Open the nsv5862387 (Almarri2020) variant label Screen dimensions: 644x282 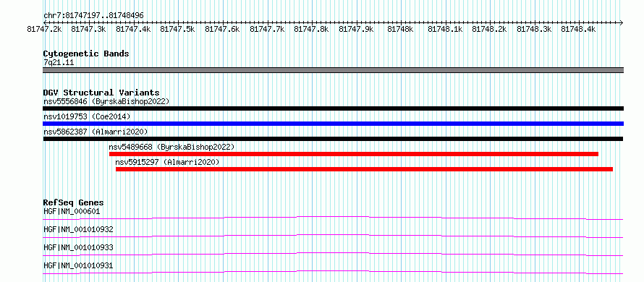(x=96, y=132)
